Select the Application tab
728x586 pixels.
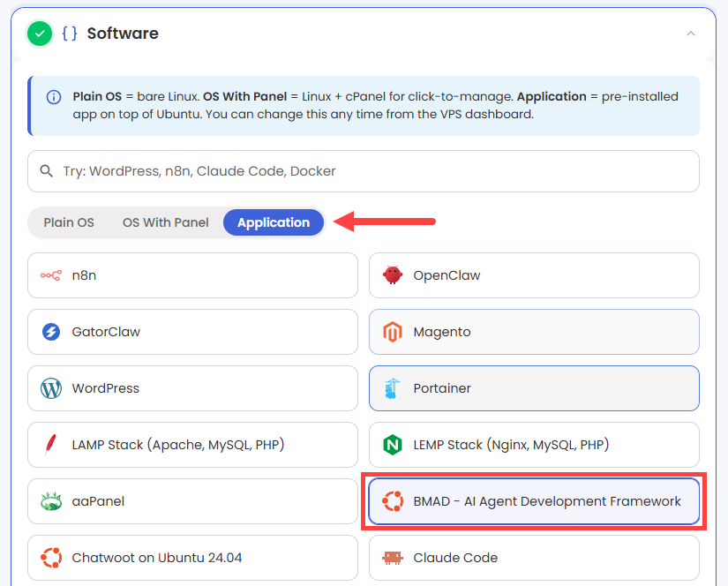[274, 222]
